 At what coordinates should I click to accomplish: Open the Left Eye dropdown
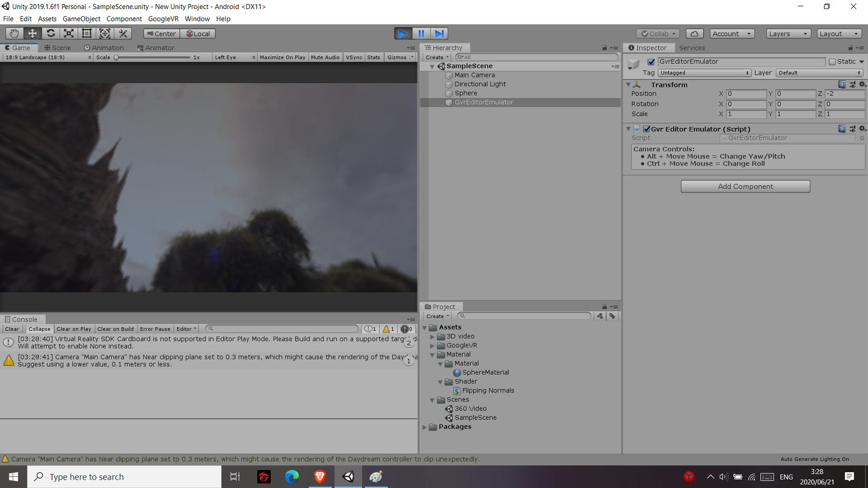[235, 57]
